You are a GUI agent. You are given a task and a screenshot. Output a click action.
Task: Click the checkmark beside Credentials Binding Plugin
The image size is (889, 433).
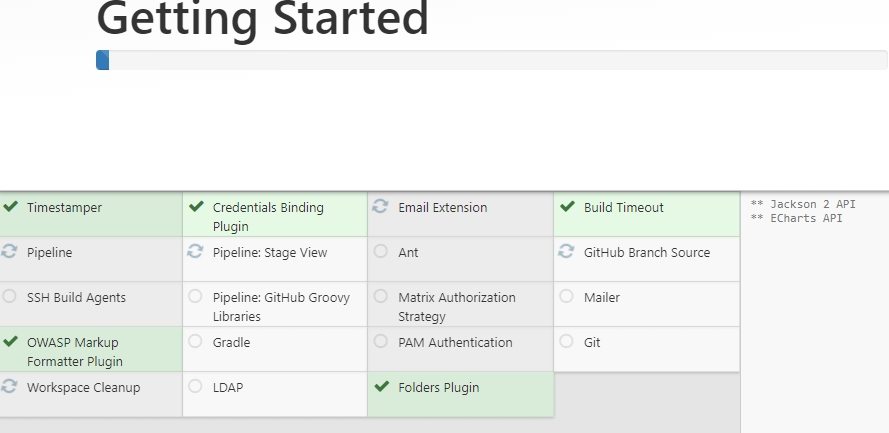(196, 206)
